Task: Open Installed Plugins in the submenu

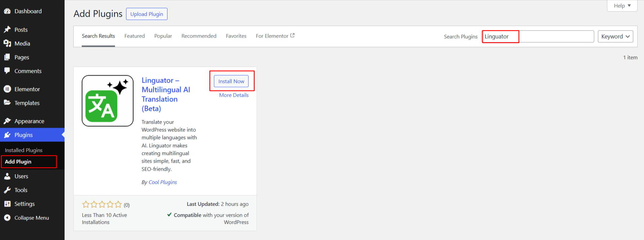Action: 24,150
